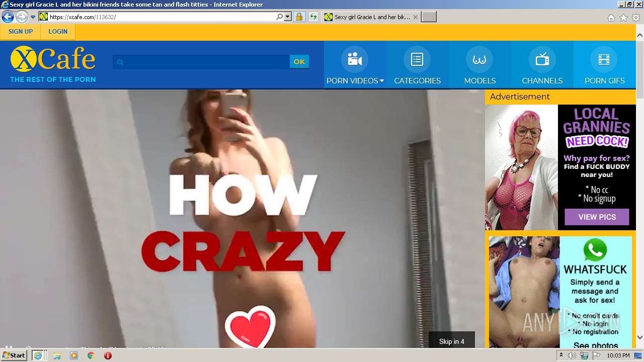Click the red Opera taskbar icon
The height and width of the screenshot is (362, 644).
(x=108, y=355)
